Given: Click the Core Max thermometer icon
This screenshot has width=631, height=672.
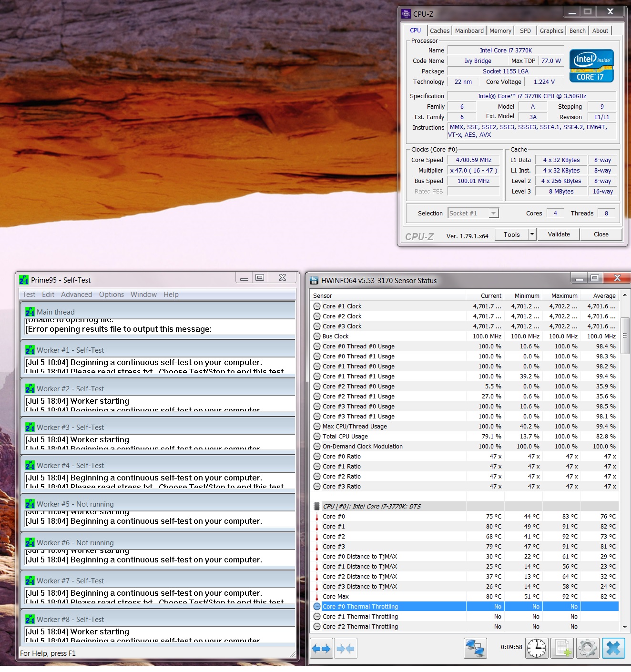Looking at the screenshot, I should click(317, 596).
